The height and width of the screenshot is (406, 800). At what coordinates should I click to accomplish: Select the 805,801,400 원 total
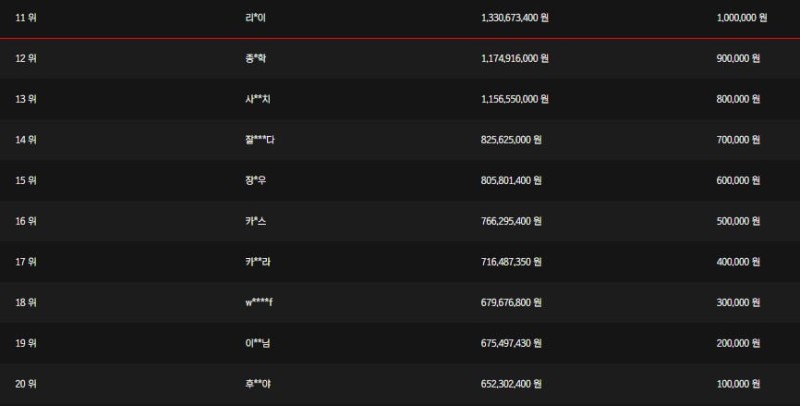[511, 180]
